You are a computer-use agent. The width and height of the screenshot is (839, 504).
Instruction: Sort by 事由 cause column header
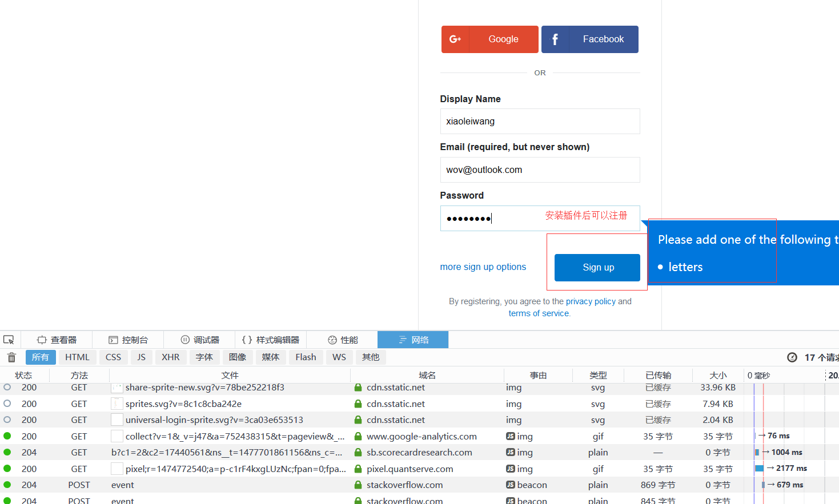tap(538, 375)
